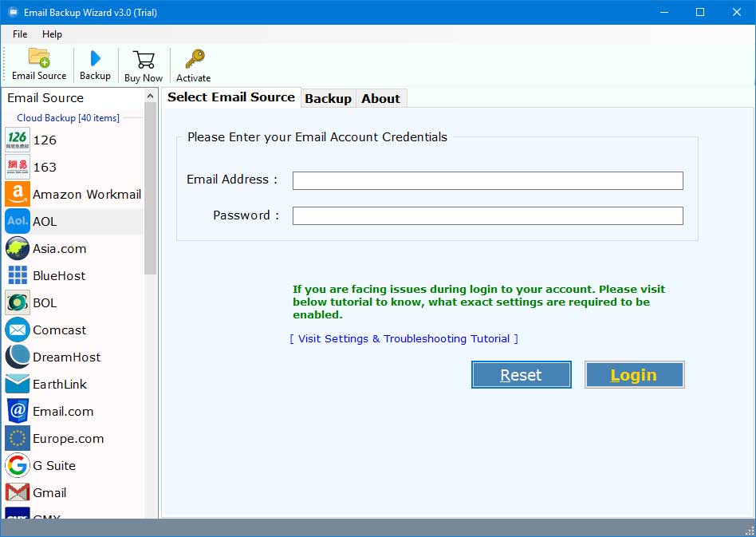Open the About tab
Viewport: 756px width, 537px height.
click(381, 98)
